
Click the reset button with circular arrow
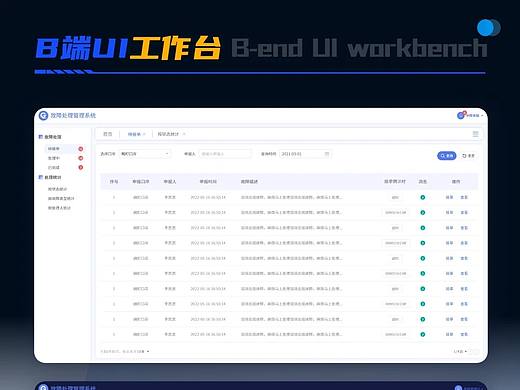468,156
